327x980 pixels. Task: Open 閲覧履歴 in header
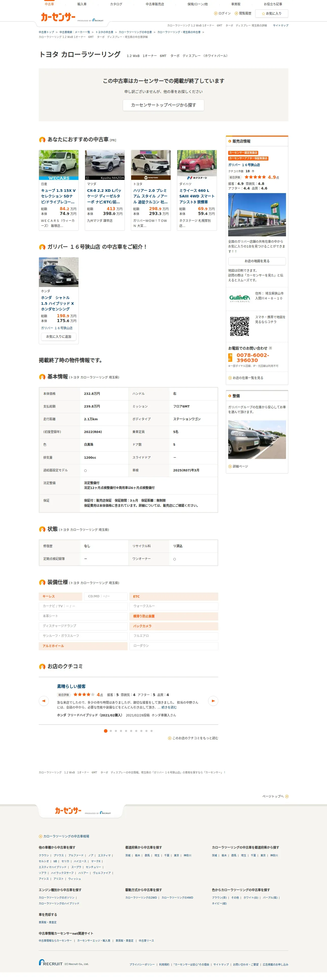point(243,13)
